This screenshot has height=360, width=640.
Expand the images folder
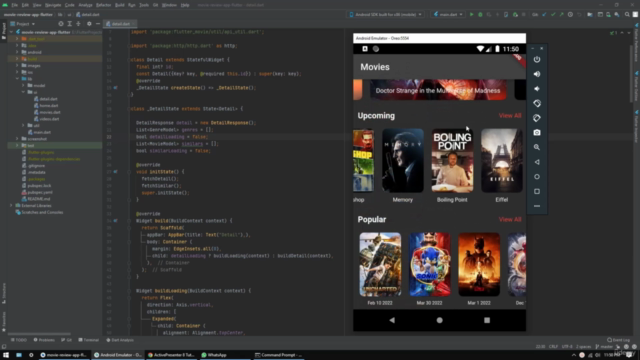click(17, 65)
